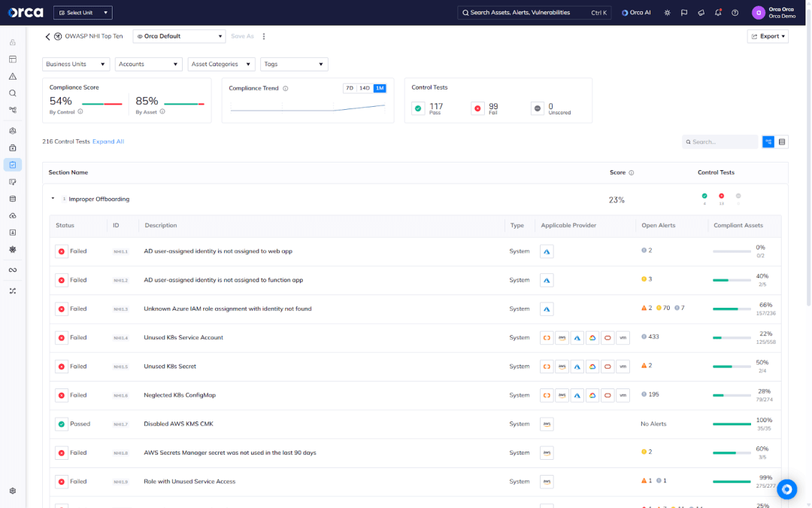
Task: Open the notifications bell
Action: [x=718, y=13]
